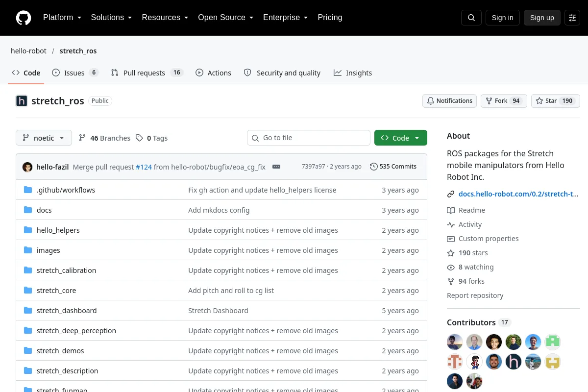The image size is (588, 392).
Task: Switch to the Pull requests tab
Action: click(147, 73)
